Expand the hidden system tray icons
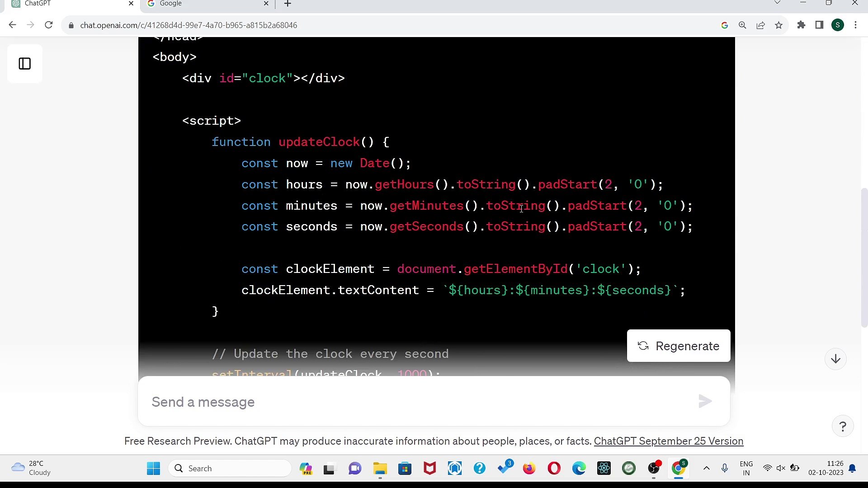The image size is (868, 488). 707,469
